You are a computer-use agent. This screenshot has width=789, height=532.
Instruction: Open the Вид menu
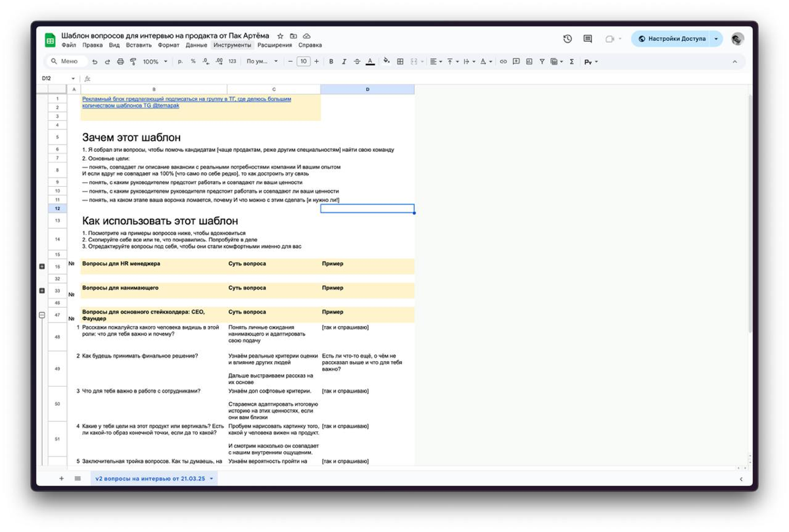tap(114, 45)
